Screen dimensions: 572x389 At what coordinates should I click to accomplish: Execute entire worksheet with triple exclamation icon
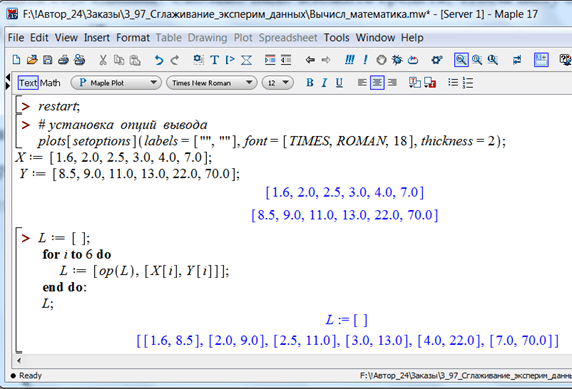(349, 59)
